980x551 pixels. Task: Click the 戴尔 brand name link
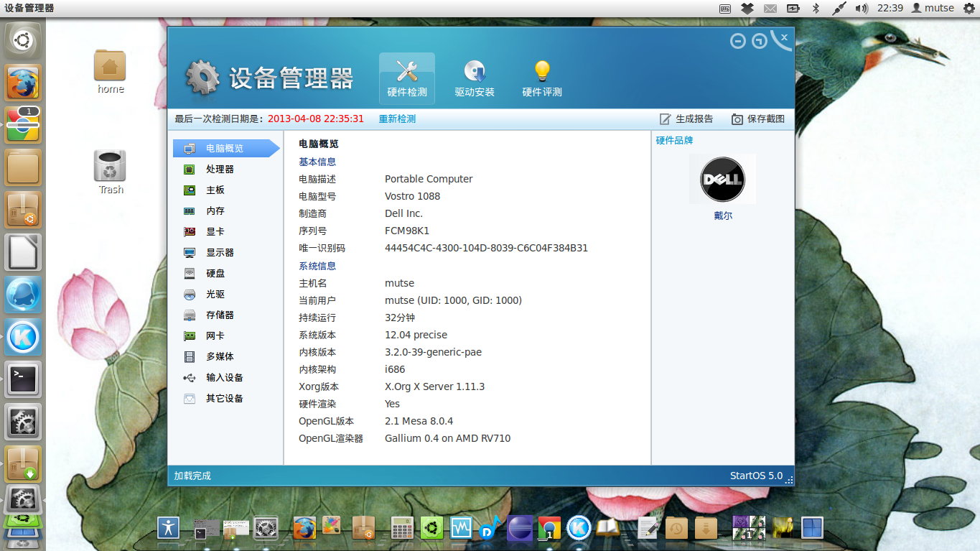[723, 216]
